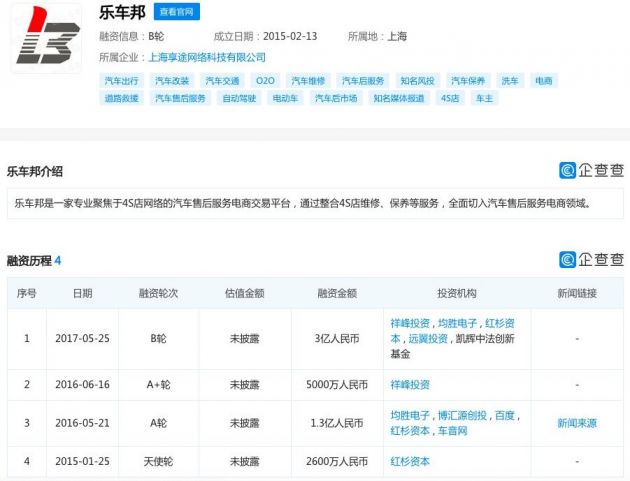The image size is (630, 481).
Task: Click the 融资轮次 column header
Action: point(158,293)
